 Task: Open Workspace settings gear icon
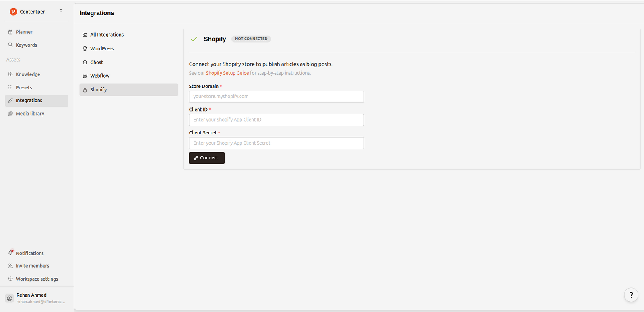click(x=10, y=279)
